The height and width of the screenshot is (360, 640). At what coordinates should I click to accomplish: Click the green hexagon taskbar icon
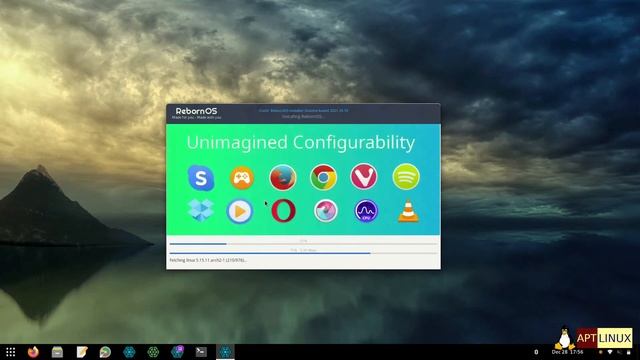pos(153,352)
